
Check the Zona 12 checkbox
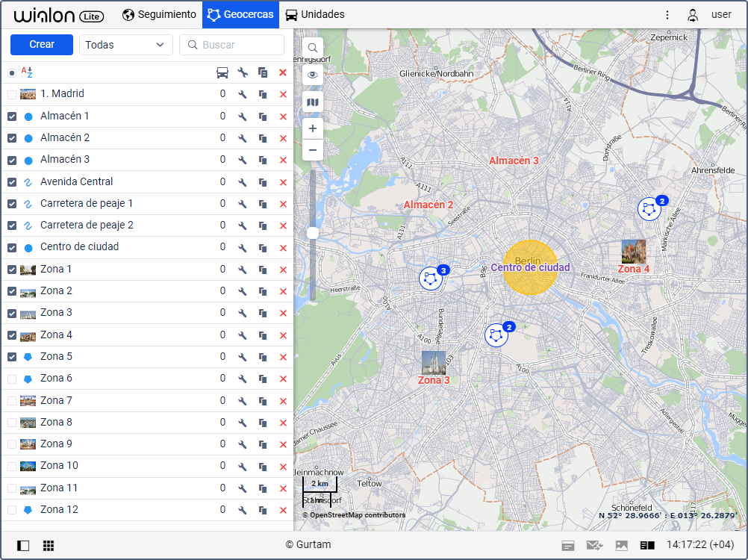click(12, 511)
